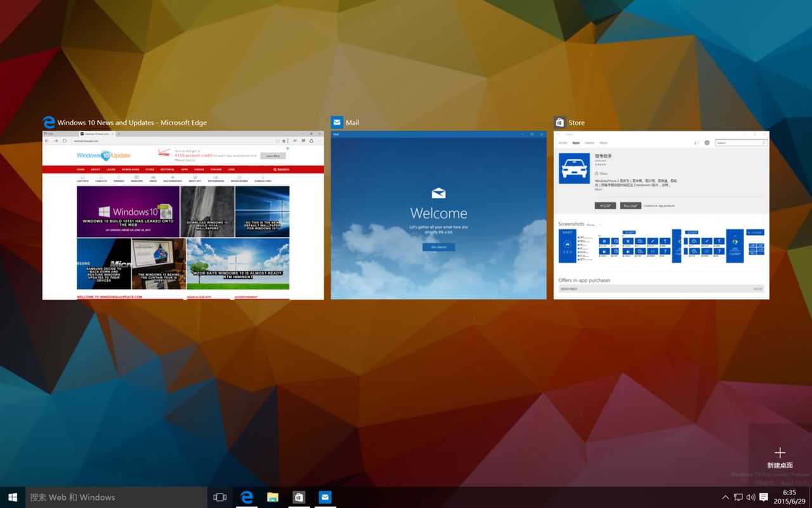Select the Games tab in Store preview
812x508 pixels.
pyautogui.click(x=589, y=143)
